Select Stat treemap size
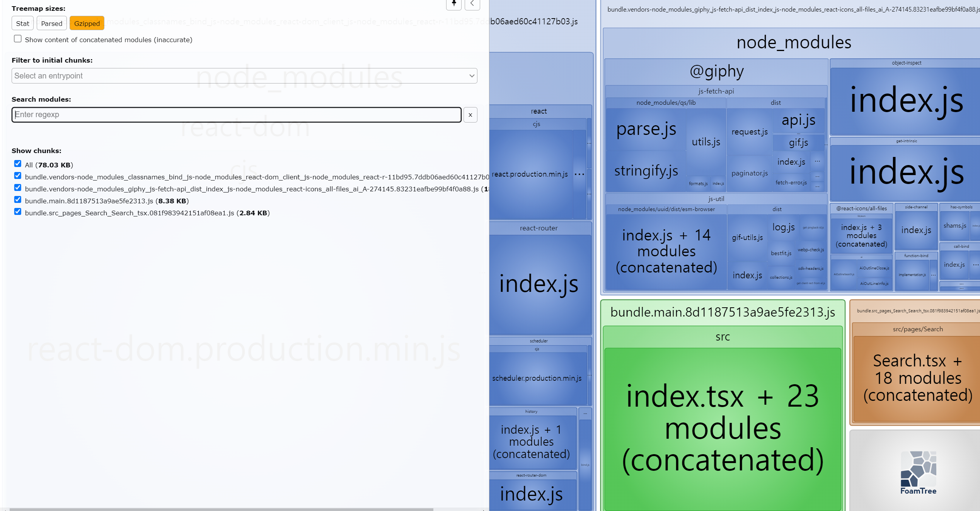The height and width of the screenshot is (511, 980). [x=22, y=24]
